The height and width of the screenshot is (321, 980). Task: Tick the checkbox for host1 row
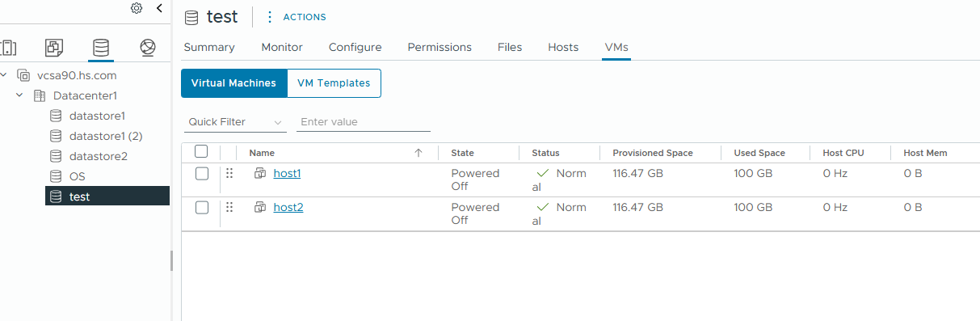point(202,173)
